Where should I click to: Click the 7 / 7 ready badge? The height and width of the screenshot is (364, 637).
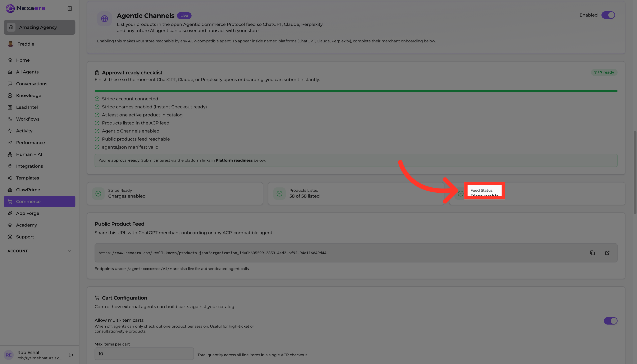(x=604, y=72)
